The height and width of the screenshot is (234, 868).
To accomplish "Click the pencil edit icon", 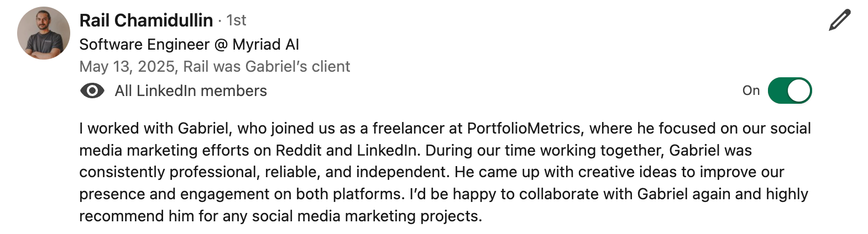I will [x=839, y=21].
